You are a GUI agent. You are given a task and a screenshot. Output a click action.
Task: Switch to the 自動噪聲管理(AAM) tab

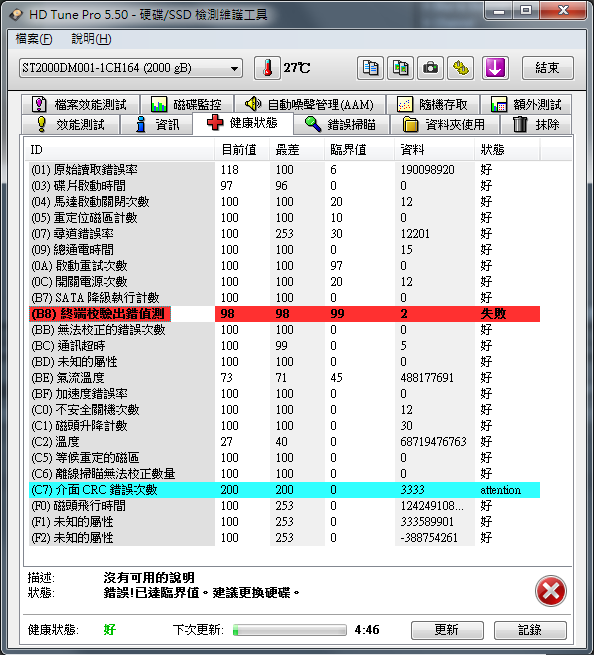(x=310, y=104)
